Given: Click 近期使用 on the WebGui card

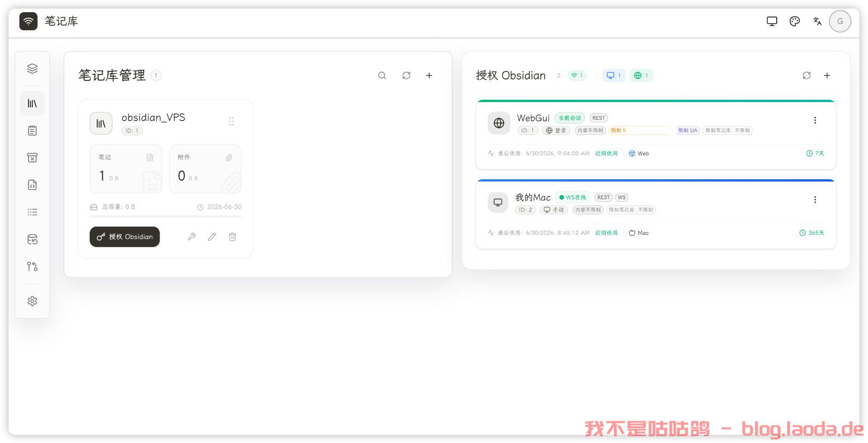Looking at the screenshot, I should 606,154.
